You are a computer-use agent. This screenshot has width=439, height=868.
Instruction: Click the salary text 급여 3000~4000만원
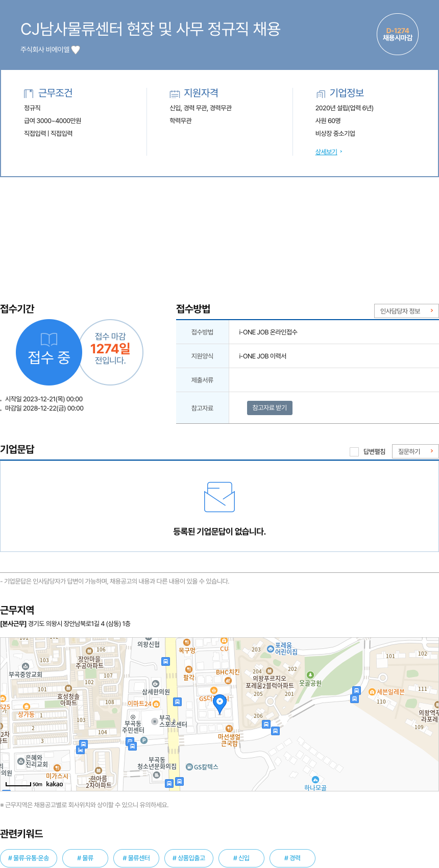53,120
